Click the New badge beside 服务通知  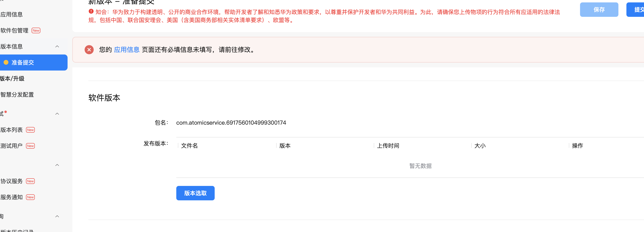click(x=31, y=197)
